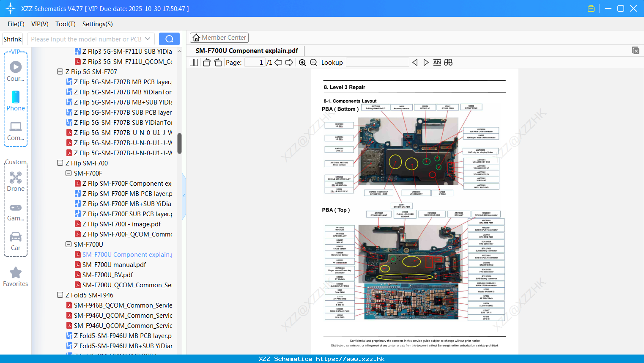Go to previous page arrow
Image resolution: width=644 pixels, height=363 pixels.
[x=278, y=62]
